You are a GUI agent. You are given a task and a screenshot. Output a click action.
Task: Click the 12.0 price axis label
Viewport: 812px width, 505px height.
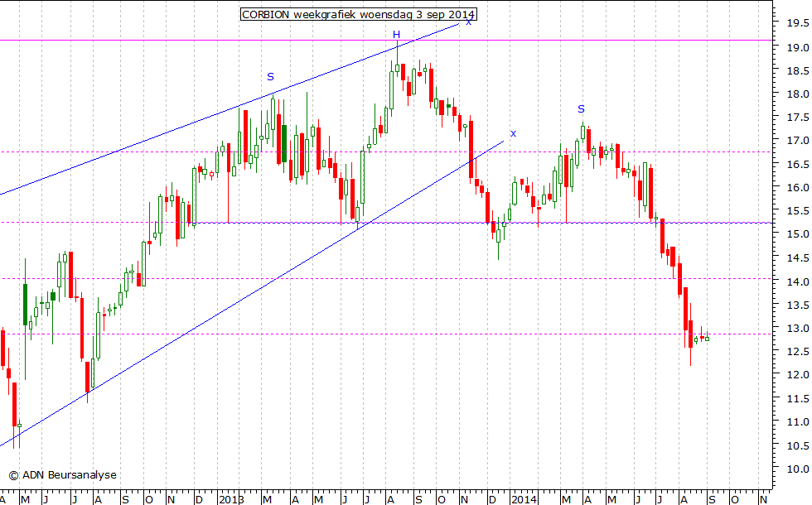pyautogui.click(x=798, y=374)
